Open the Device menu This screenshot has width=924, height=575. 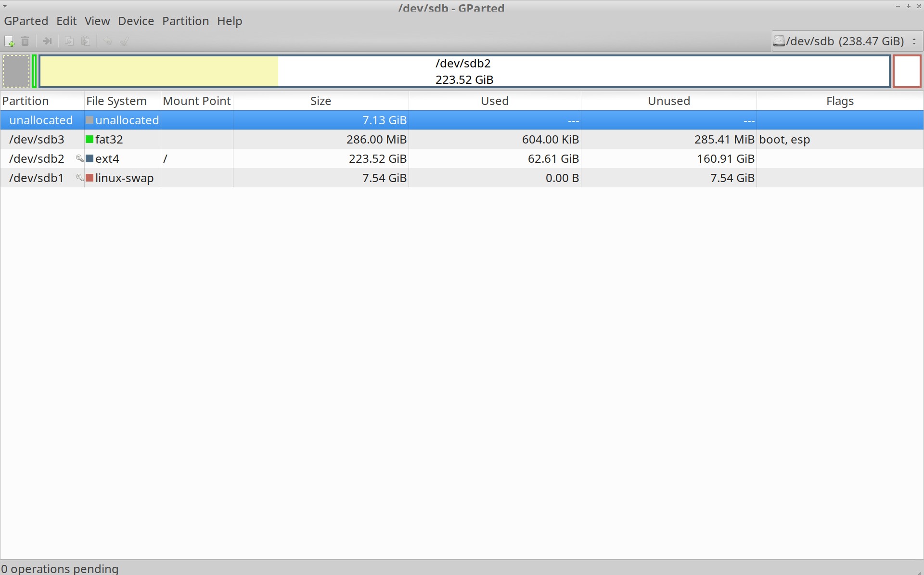[x=136, y=21]
